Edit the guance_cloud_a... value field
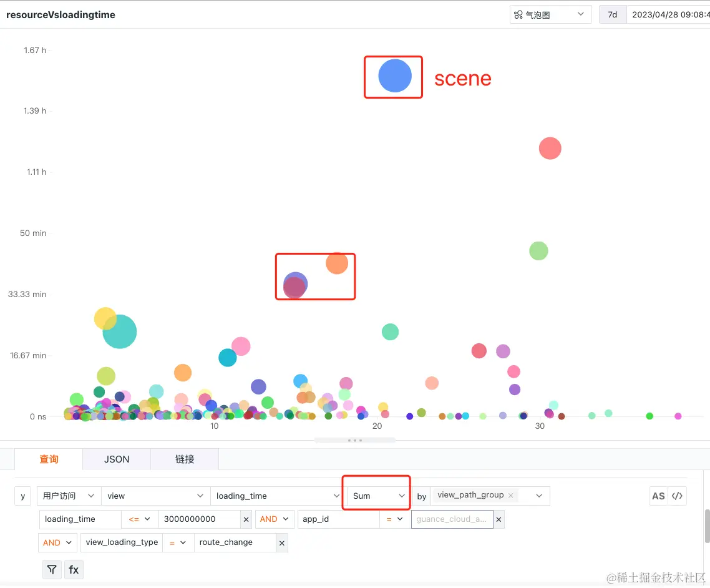This screenshot has width=710, height=588. pos(452,519)
